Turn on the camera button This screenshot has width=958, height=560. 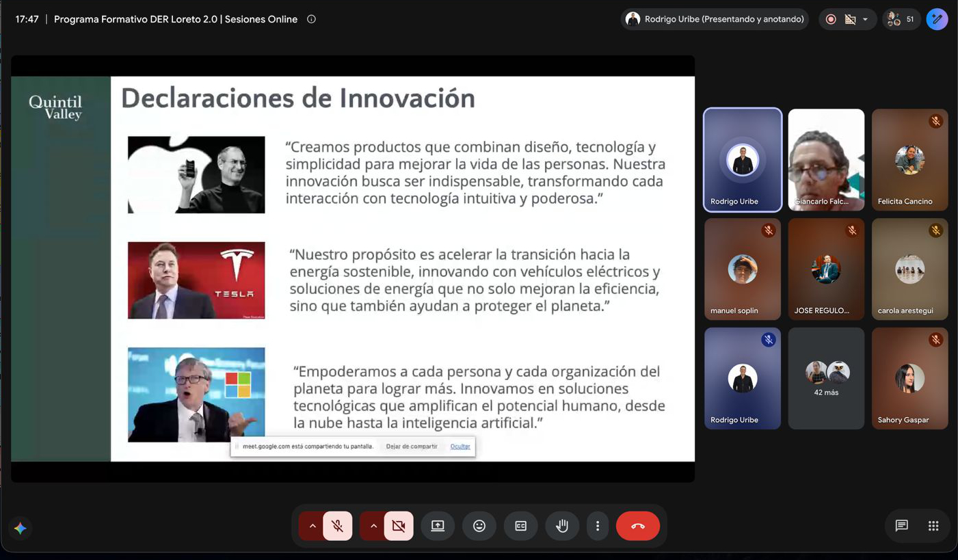(399, 526)
